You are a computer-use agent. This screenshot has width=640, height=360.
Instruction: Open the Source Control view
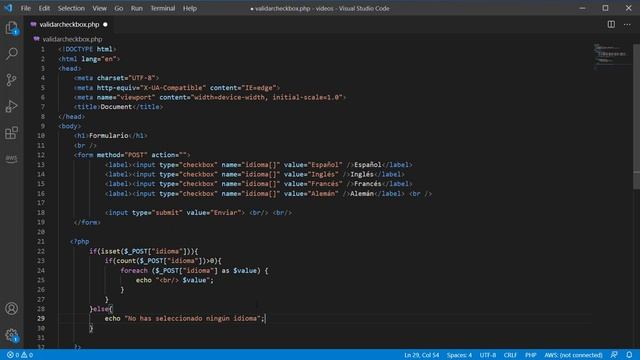(x=12, y=80)
